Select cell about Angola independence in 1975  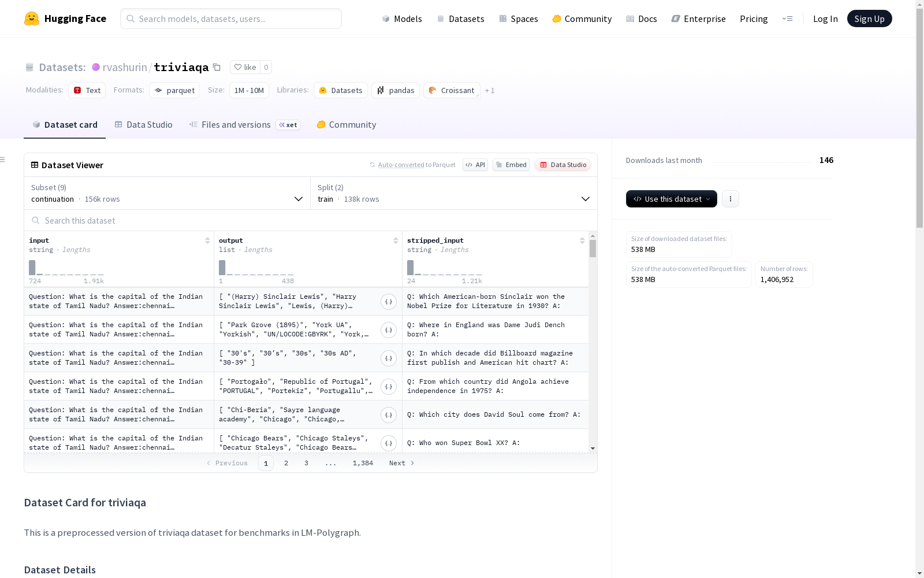click(x=495, y=386)
